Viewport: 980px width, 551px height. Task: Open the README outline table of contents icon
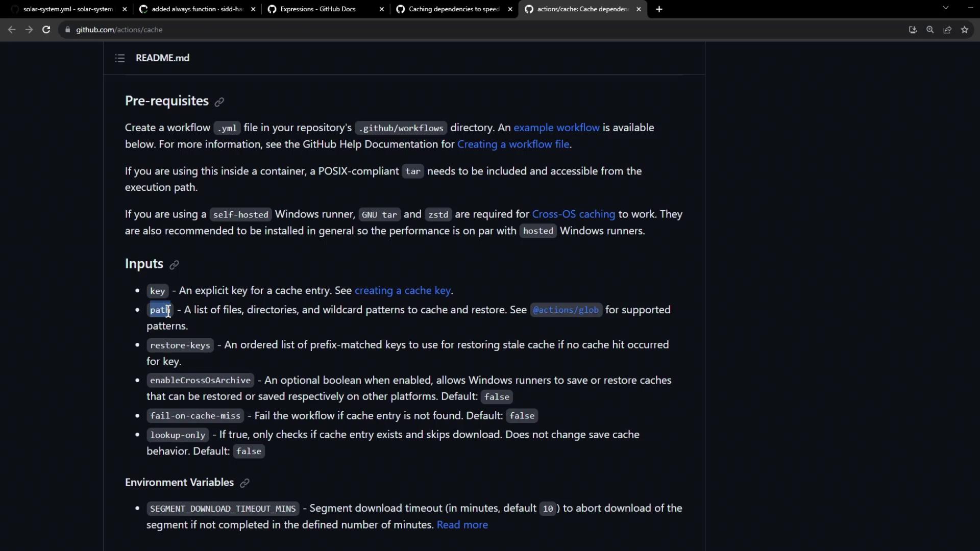[119, 58]
